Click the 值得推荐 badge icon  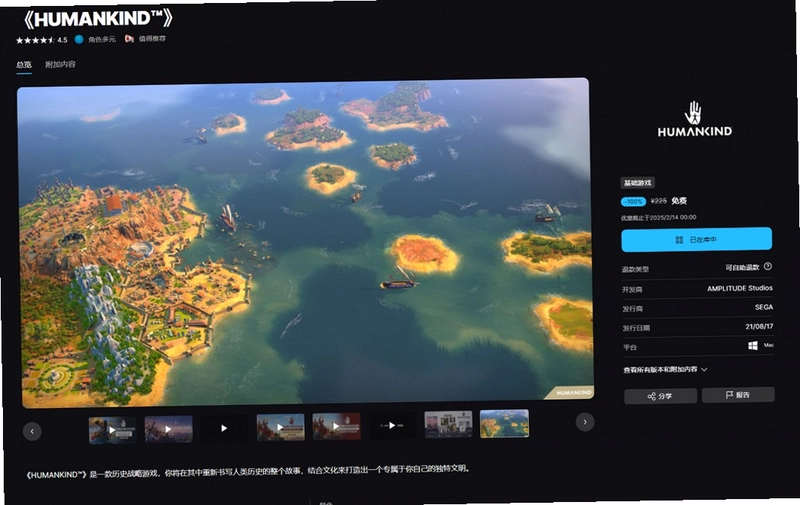click(129, 39)
